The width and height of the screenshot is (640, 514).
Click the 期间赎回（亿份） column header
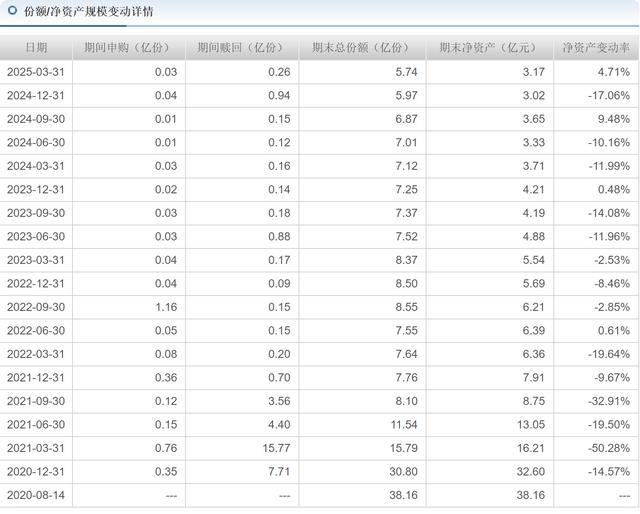click(x=240, y=48)
